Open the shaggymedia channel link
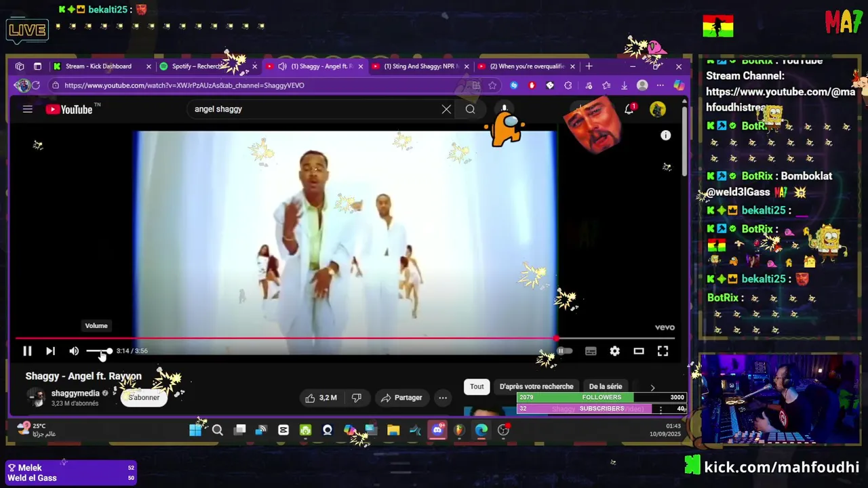868x488 pixels. coord(75,393)
